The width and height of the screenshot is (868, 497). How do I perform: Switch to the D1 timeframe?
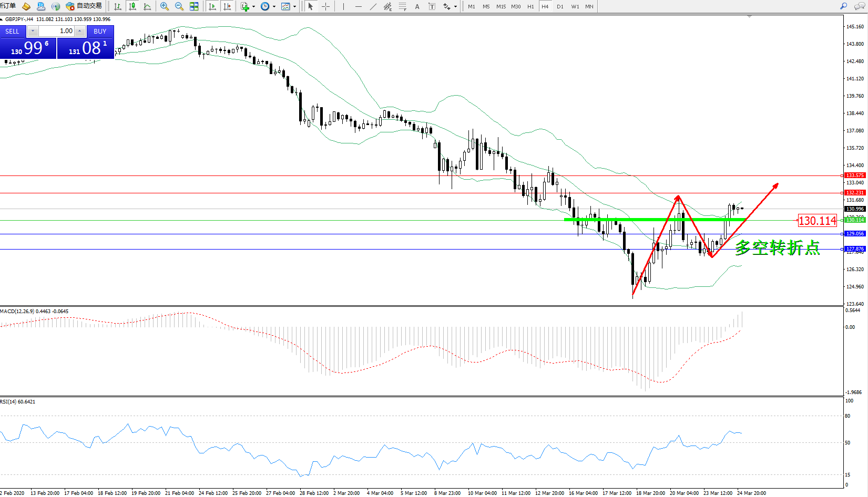[x=560, y=6]
